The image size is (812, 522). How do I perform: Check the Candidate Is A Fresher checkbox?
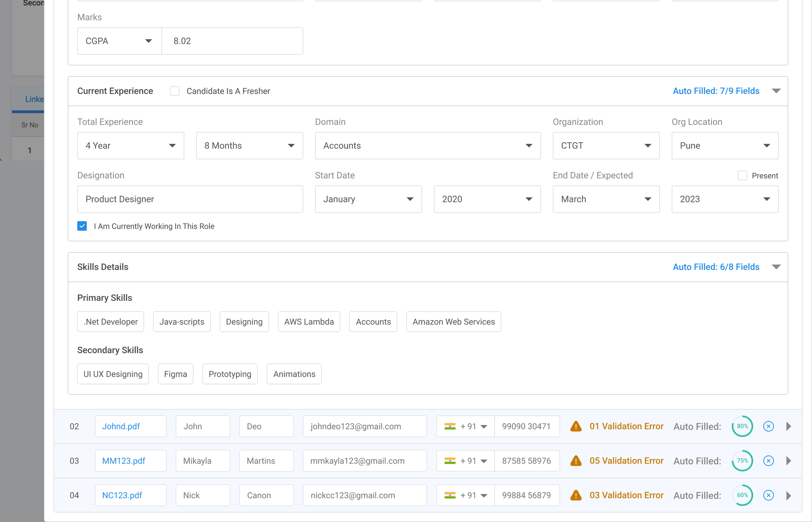174,91
